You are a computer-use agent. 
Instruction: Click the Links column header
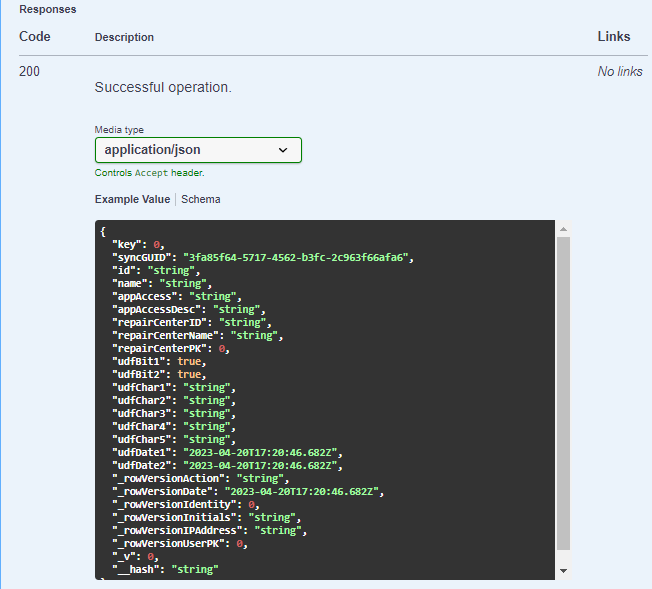tap(614, 37)
